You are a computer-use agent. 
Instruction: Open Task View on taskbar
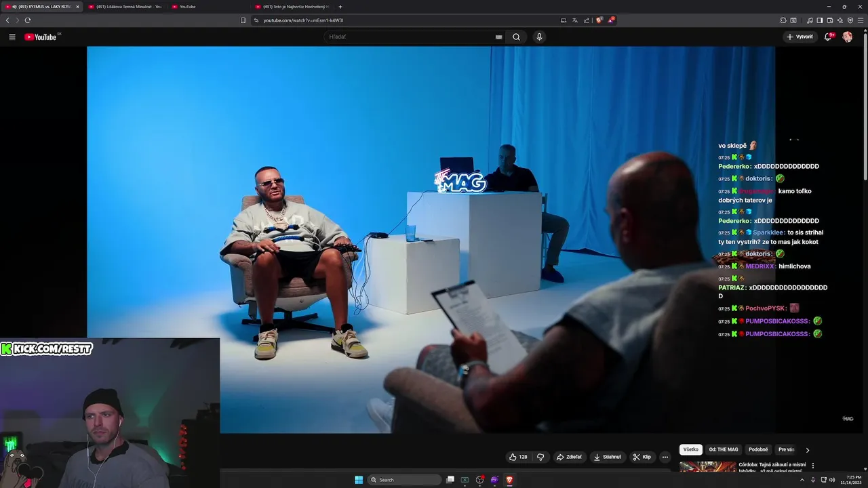tap(450, 480)
